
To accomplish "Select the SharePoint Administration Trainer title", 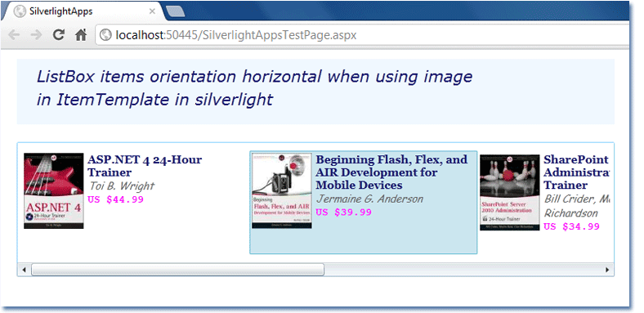I will pos(577,172).
